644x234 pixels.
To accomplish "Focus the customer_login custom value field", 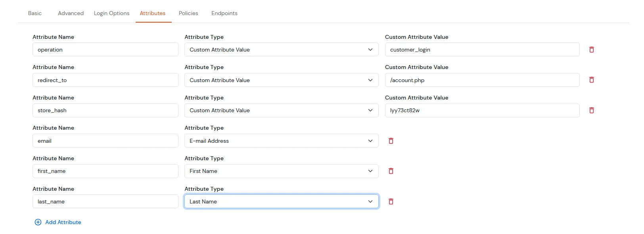I will [482, 50].
